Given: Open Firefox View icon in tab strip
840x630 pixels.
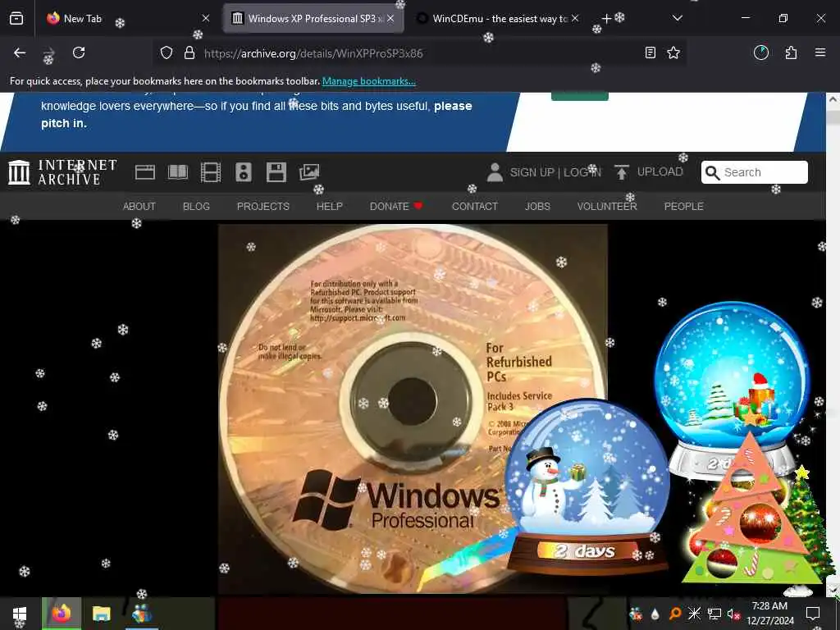Looking at the screenshot, I should 16,18.
